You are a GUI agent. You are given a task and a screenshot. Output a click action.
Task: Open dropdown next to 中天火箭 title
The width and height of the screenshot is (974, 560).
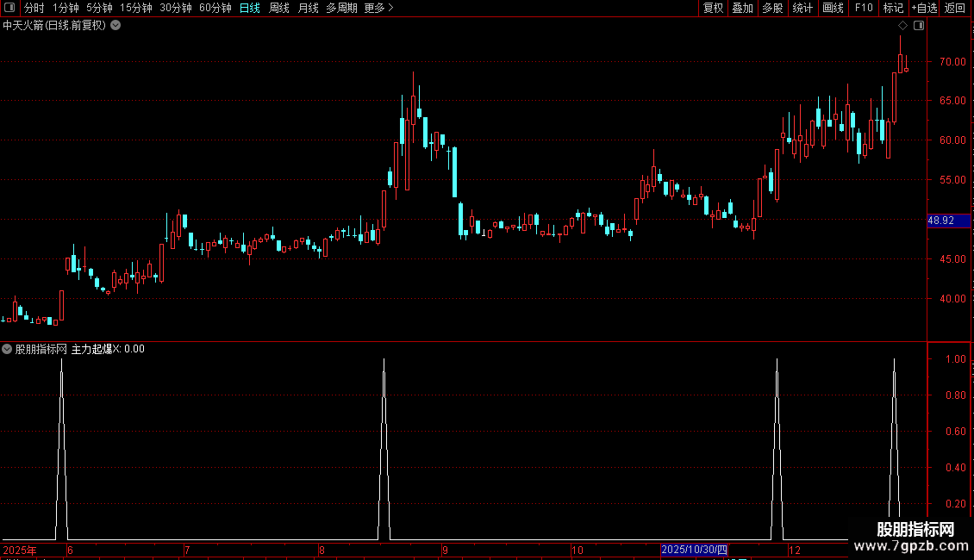(116, 26)
